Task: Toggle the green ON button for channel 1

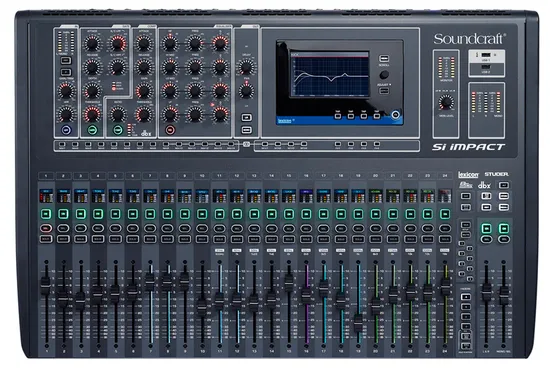Action: tap(46, 214)
